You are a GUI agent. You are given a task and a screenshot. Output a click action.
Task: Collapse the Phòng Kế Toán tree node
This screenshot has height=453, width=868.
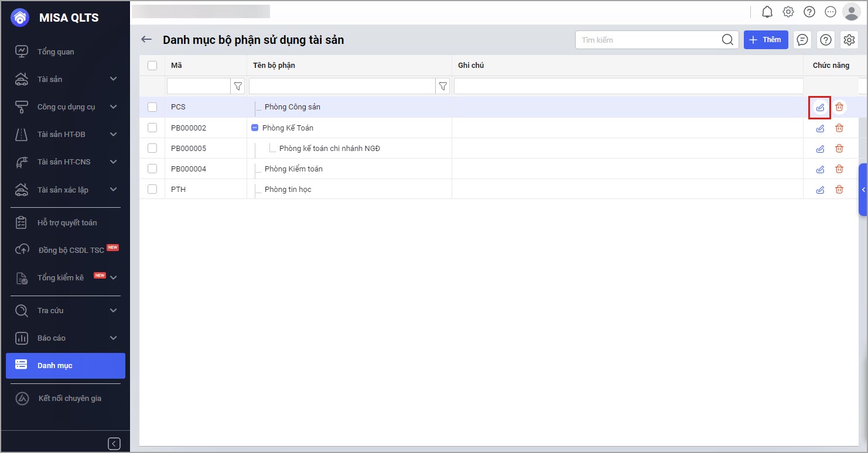(255, 128)
